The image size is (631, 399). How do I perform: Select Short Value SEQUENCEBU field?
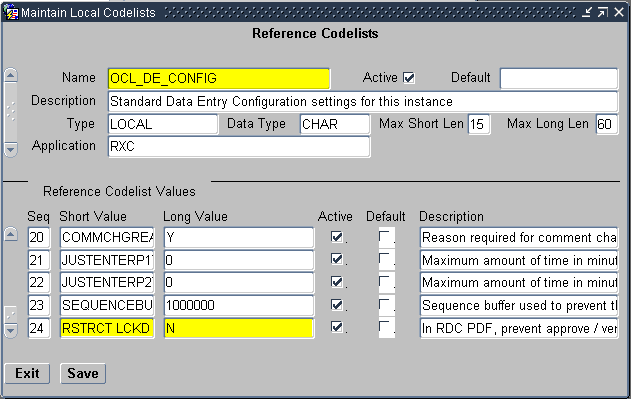pos(107,305)
